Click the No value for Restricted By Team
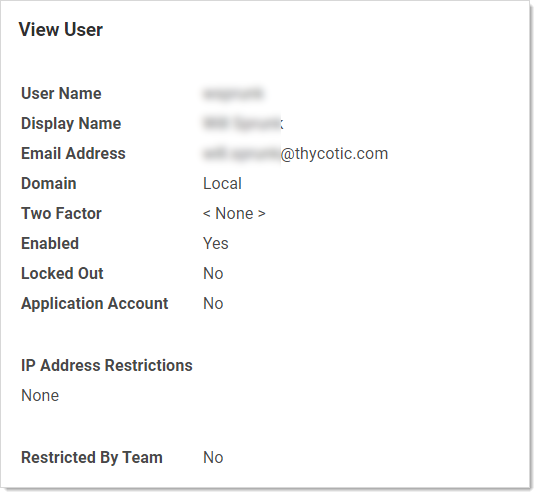Screen dimensions: 538x496 click(x=213, y=458)
